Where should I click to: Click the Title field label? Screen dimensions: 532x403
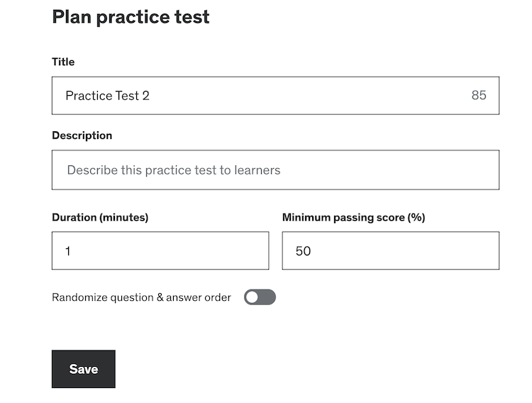tap(63, 62)
